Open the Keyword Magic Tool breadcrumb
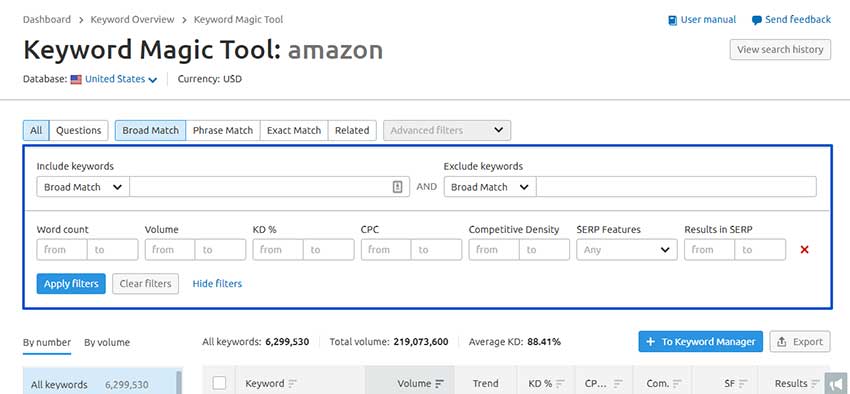This screenshot has height=394, width=850. [239, 20]
